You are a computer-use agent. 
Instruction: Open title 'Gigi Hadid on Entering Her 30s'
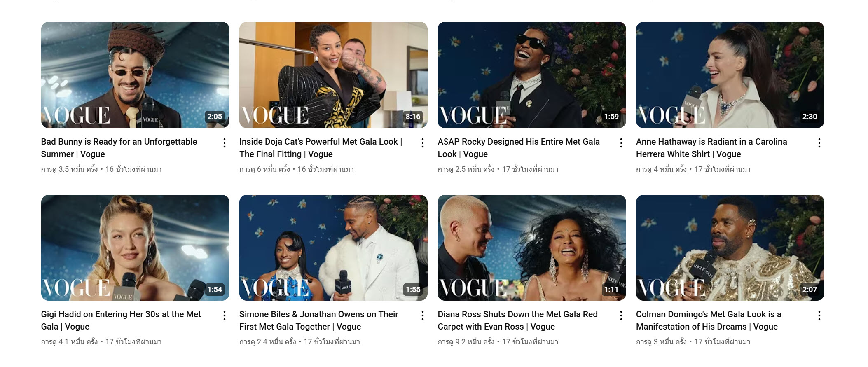coord(121,320)
